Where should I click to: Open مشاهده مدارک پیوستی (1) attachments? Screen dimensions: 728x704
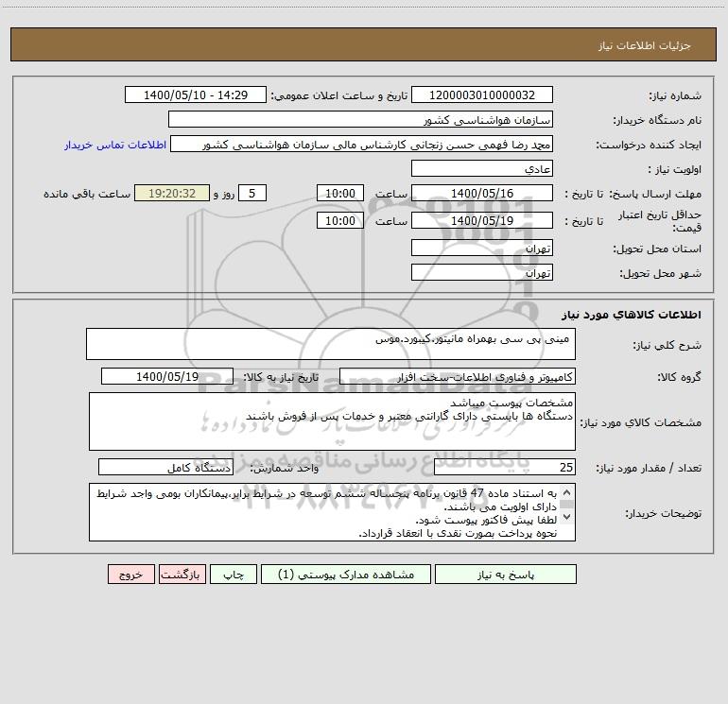pyautogui.click(x=346, y=575)
